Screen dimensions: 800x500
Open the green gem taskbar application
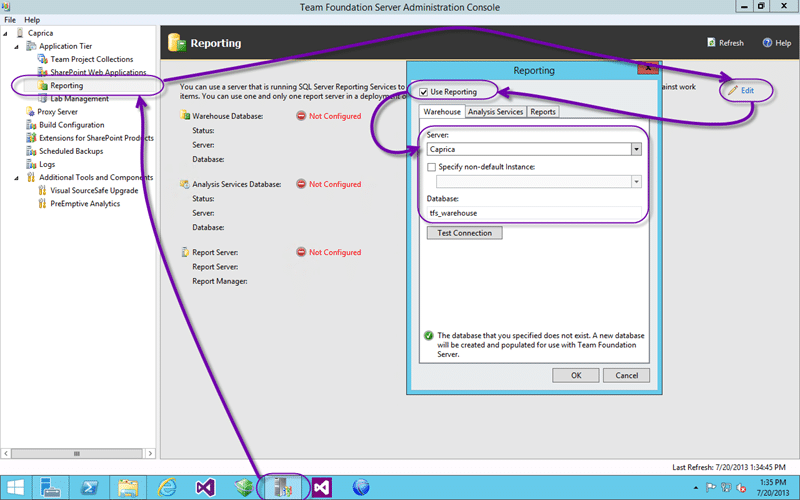click(x=244, y=487)
